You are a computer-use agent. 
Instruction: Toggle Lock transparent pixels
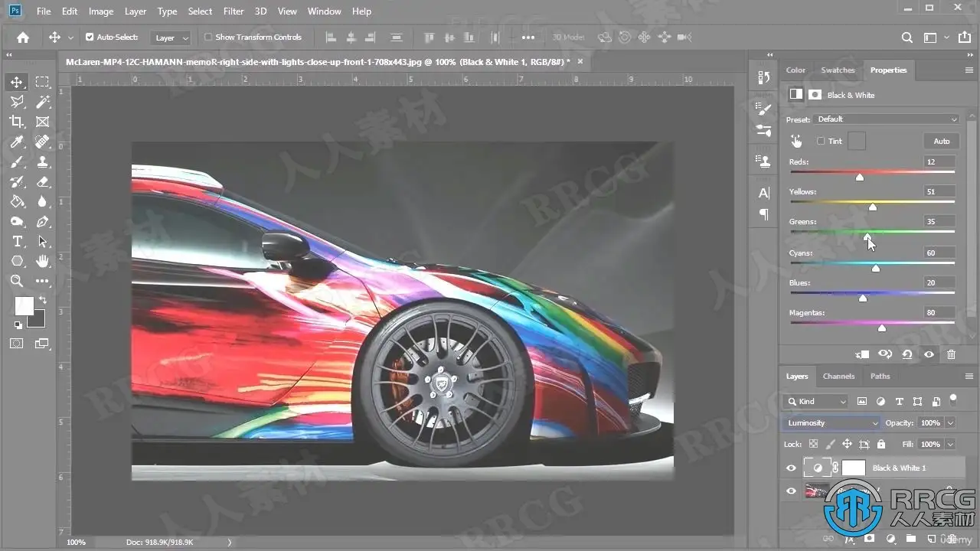(813, 444)
